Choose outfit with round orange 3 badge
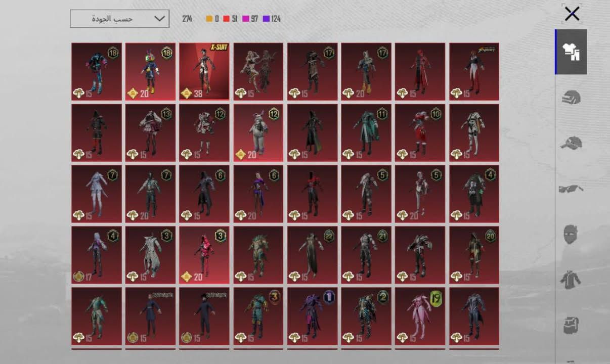Screen dimensions: 610x364 pos(258,316)
